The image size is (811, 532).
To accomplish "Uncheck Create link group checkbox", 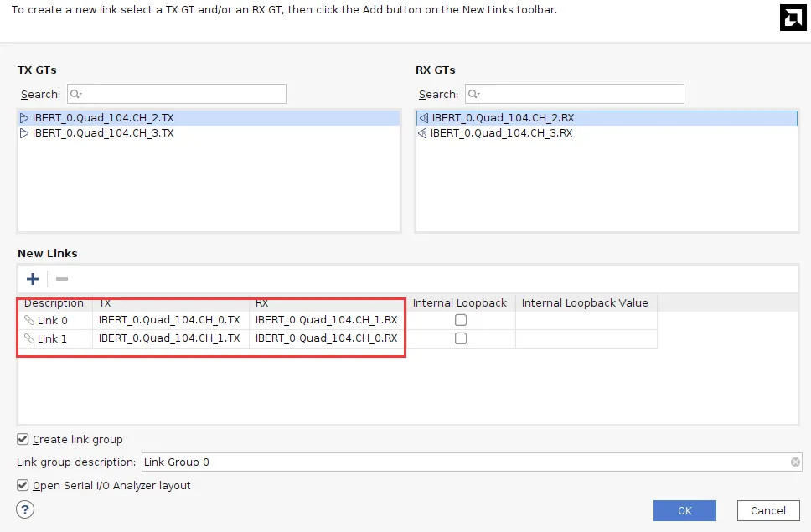I will [23, 439].
